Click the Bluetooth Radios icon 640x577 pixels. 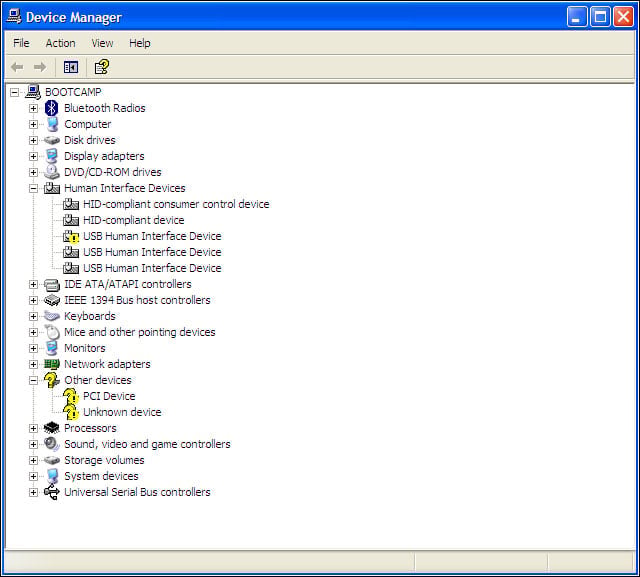coord(51,108)
